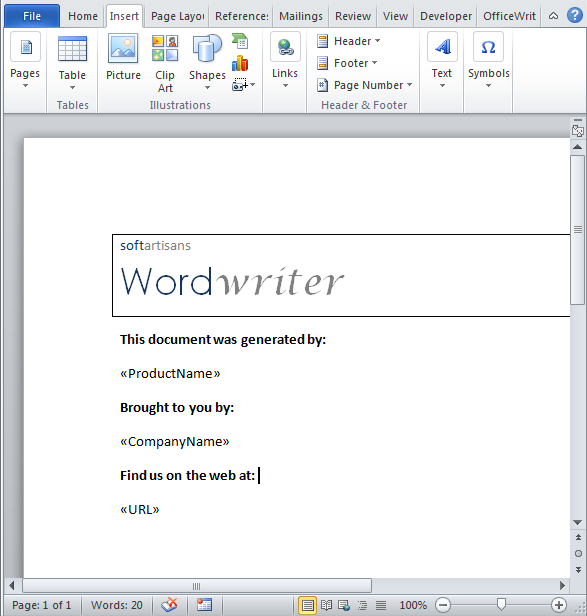Minimize the ribbon with the caret icon
Viewport: 587px width, 616px height.
[553, 16]
